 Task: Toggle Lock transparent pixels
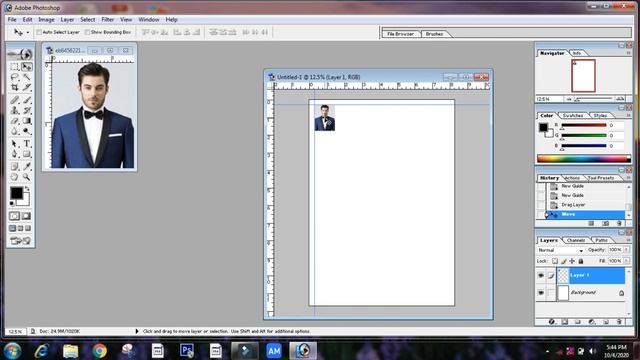(555, 261)
